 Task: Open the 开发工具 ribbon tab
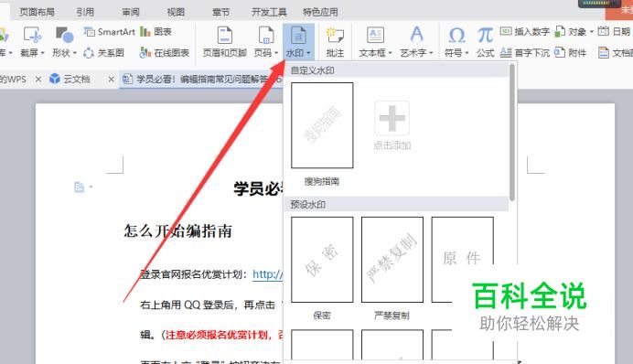coord(269,13)
